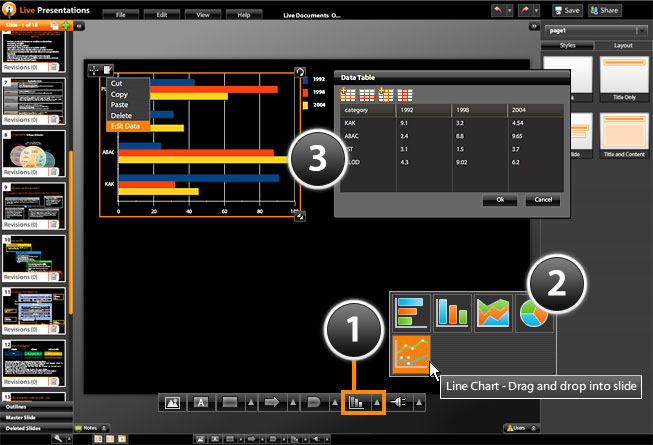
Task: Click delete row icon in Data Table
Action: click(367, 95)
